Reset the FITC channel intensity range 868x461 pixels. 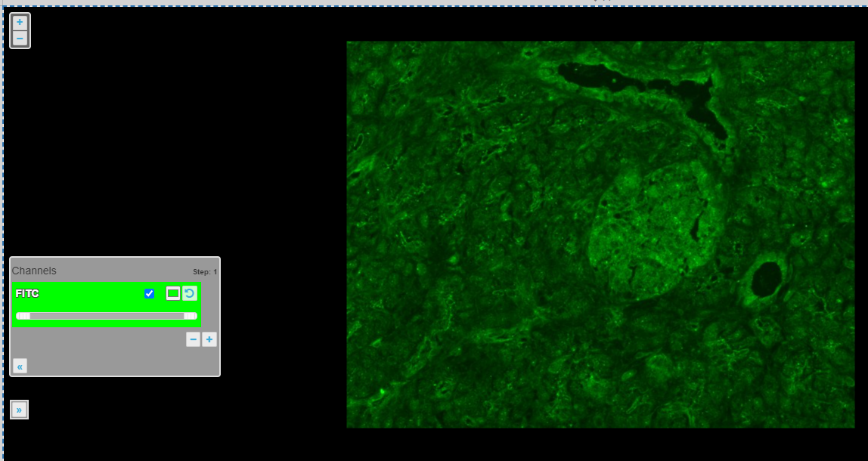click(190, 293)
